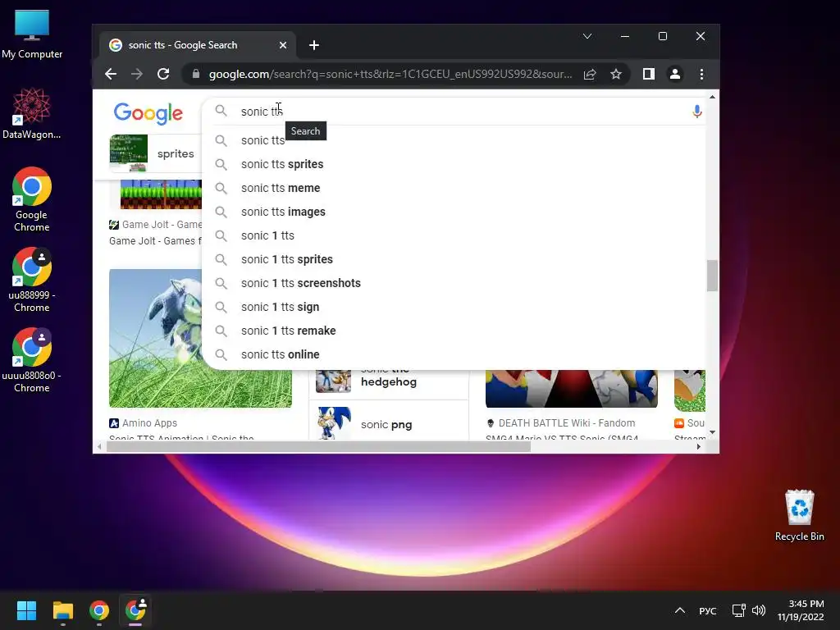Viewport: 840px width, 630px height.
Task: Choose suggestion 'sonic tts images'
Action: [x=453, y=212]
